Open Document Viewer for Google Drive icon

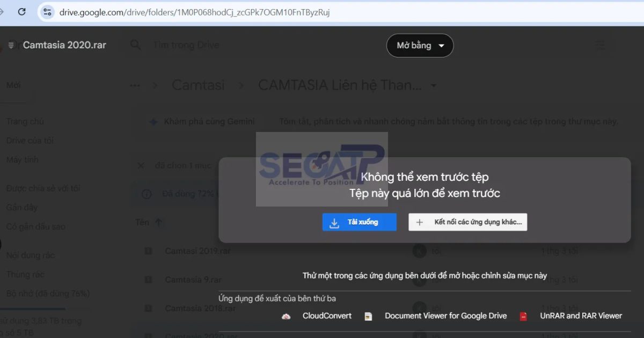click(368, 316)
